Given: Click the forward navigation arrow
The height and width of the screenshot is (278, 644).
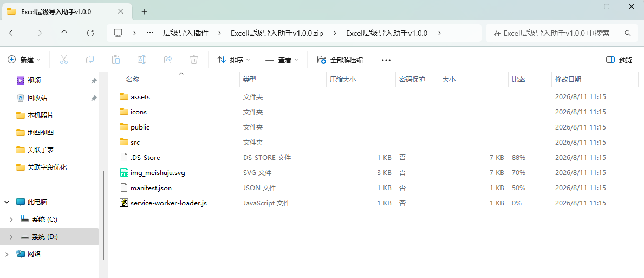Looking at the screenshot, I should coord(38,33).
